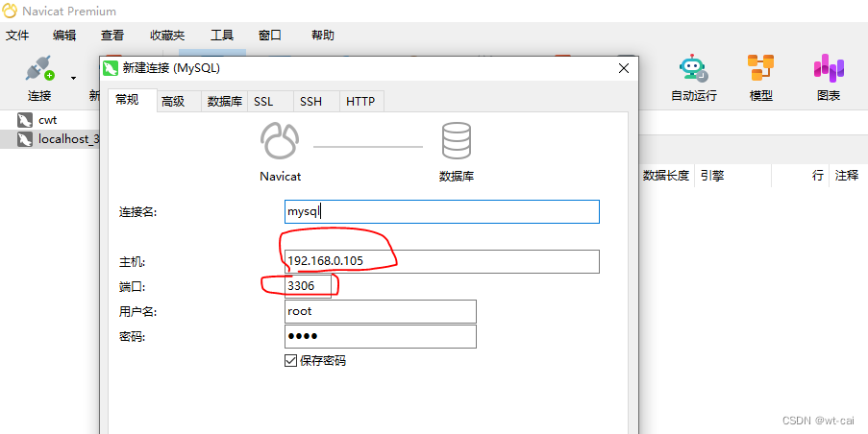This screenshot has height=434, width=868.
Task: Click the username field containing root
Action: pyautogui.click(x=381, y=311)
